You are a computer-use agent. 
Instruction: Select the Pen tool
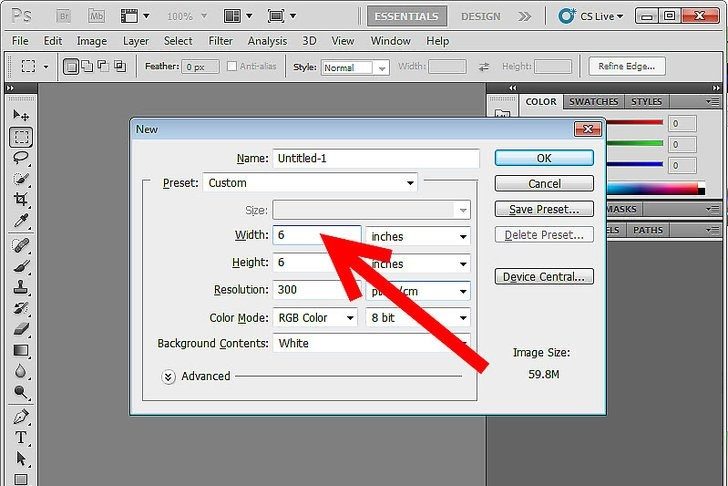(21, 417)
